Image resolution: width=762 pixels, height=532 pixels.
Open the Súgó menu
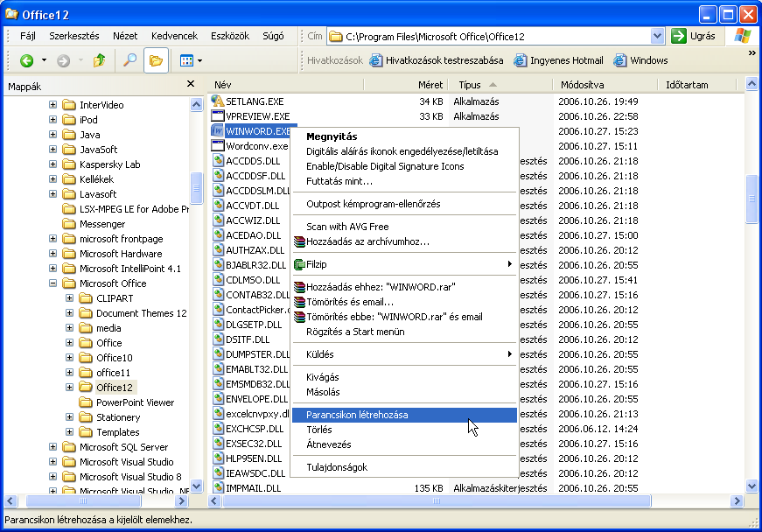pos(273,36)
